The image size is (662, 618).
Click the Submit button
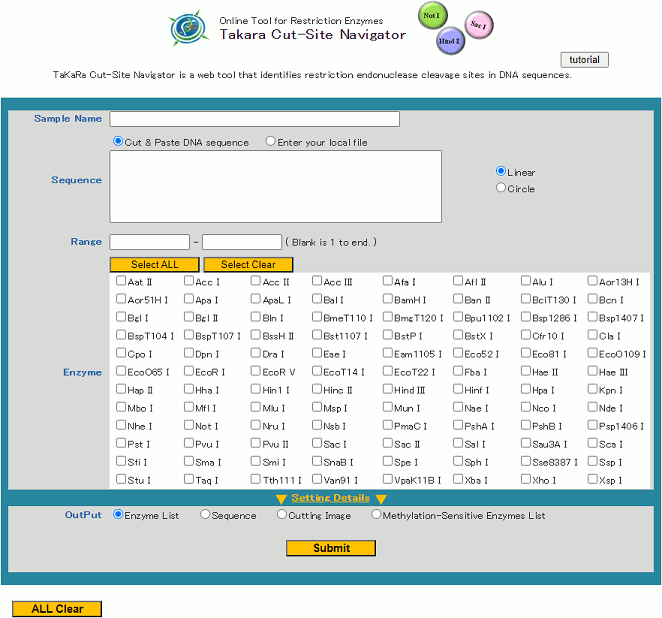point(331,548)
